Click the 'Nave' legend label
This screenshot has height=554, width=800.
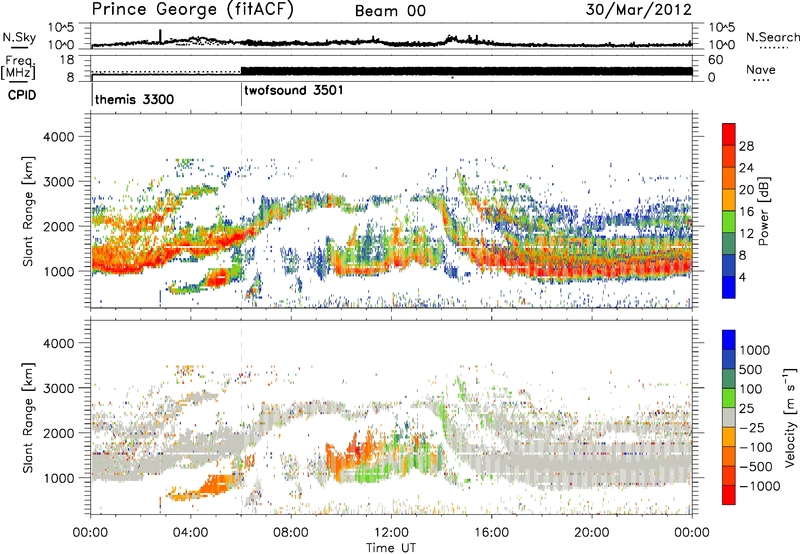[x=761, y=69]
